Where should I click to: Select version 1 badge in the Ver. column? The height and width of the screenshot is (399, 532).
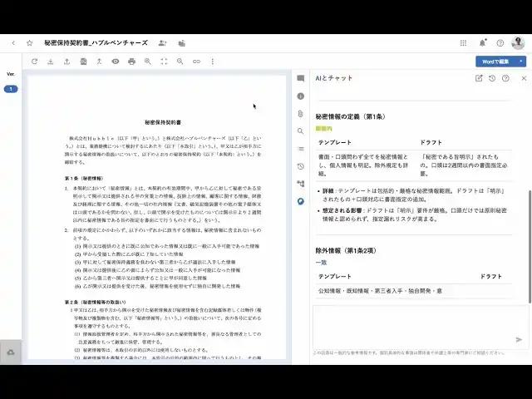point(11,89)
